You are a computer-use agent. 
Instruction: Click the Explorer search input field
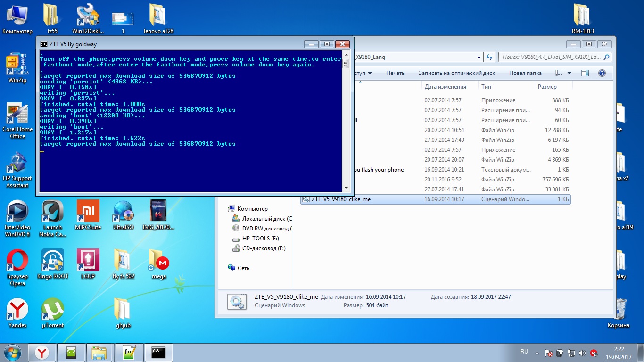551,57
